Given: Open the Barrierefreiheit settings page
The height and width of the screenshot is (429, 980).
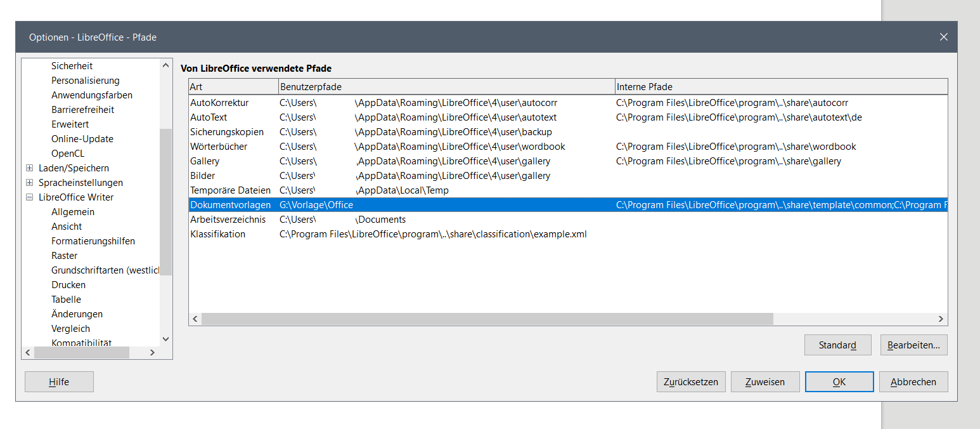Looking at the screenshot, I should [x=83, y=110].
